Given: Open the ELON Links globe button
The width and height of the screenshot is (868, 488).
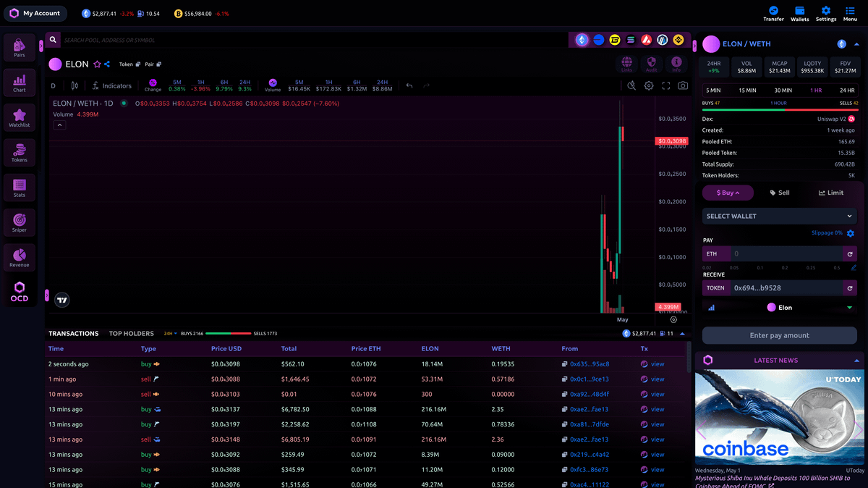Looking at the screenshot, I should pos(626,64).
